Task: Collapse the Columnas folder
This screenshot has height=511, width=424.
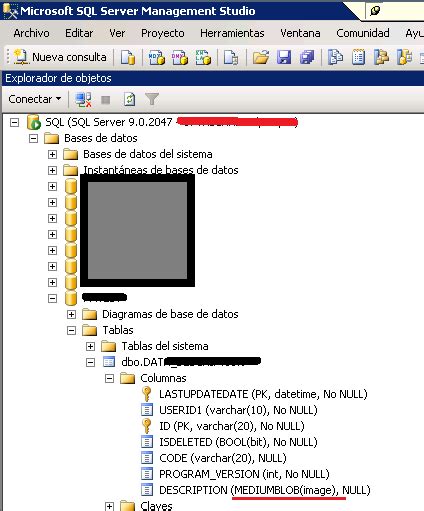Action: point(109,378)
